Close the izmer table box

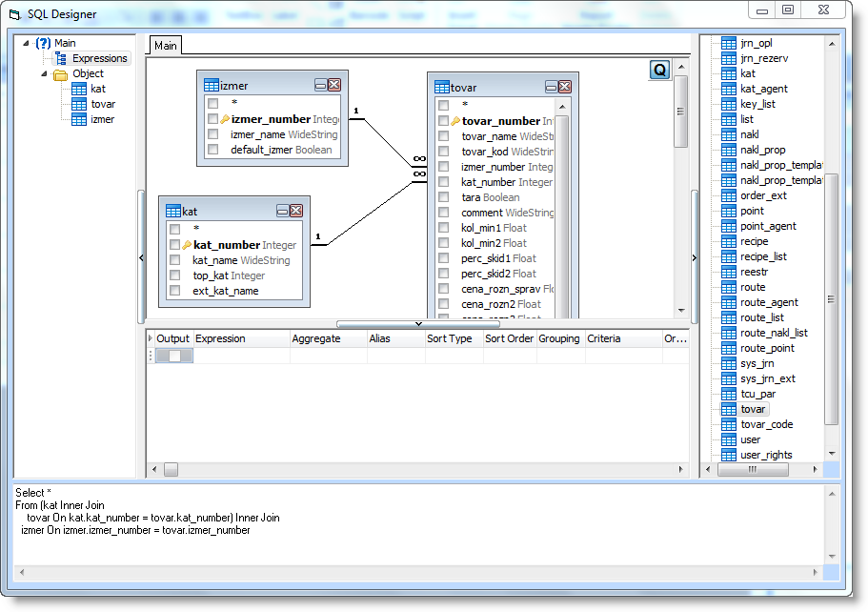[333, 85]
